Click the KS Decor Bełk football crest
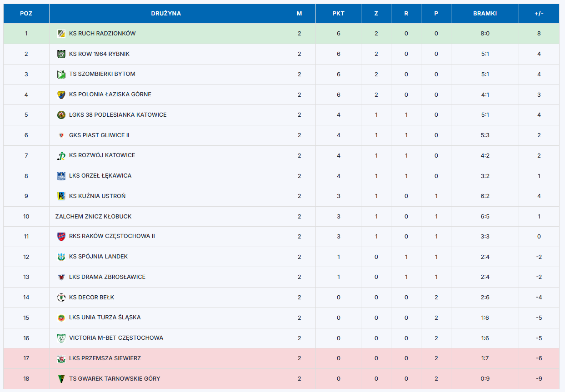The height and width of the screenshot is (392, 565). pos(61,298)
